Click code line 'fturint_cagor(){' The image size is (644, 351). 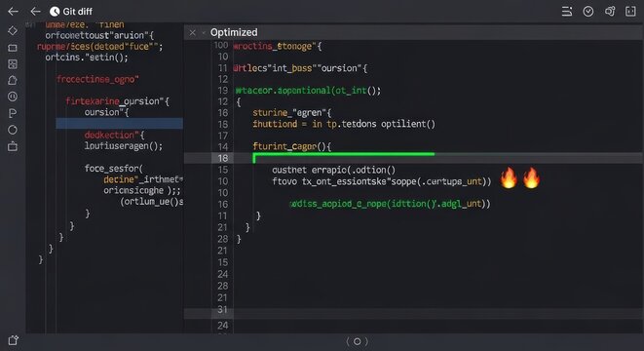pyautogui.click(x=292, y=146)
